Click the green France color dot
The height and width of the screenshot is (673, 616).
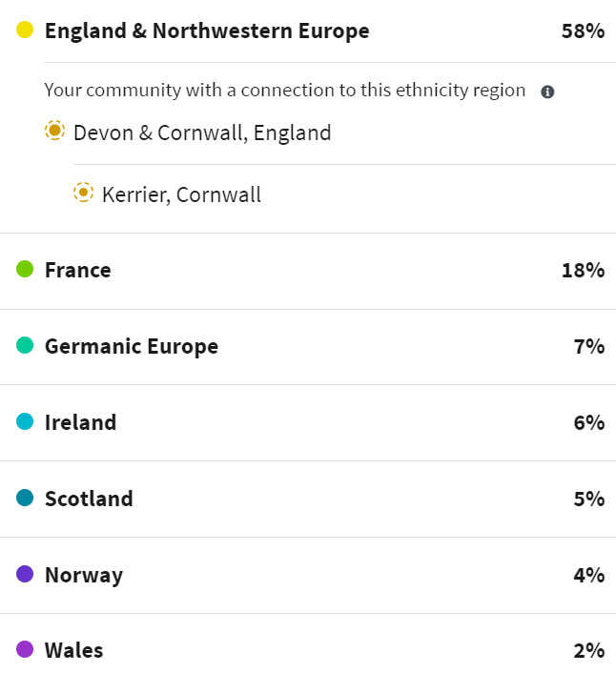coord(26,270)
